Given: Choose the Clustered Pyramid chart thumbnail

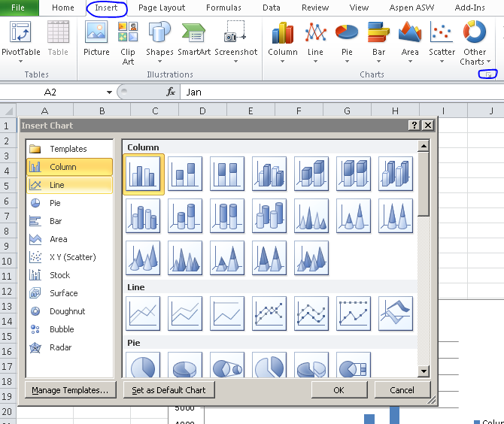Looking at the screenshot, I should coord(185,258).
